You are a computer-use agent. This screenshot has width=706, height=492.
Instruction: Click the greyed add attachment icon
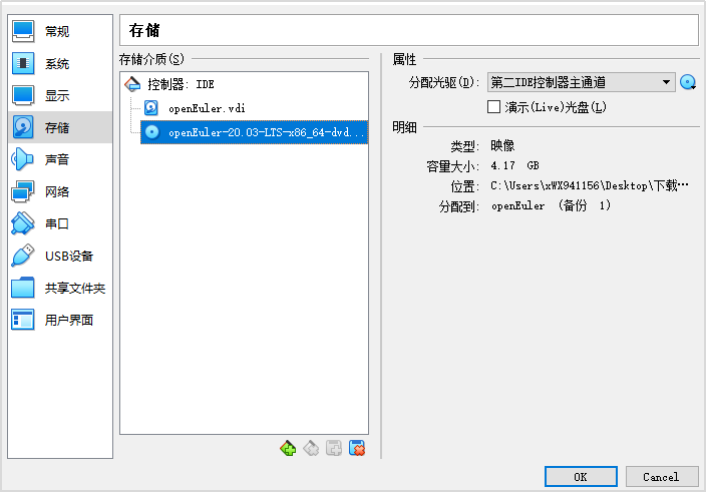[334, 448]
